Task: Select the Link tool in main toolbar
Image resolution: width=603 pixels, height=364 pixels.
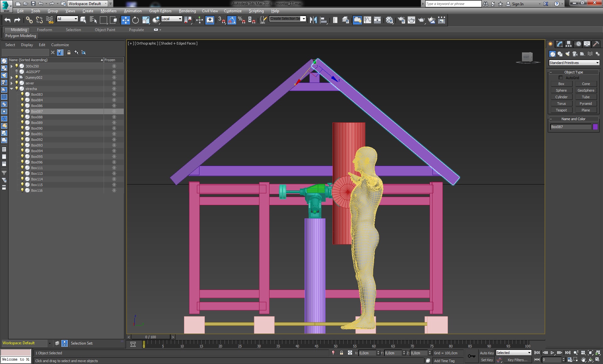Action: click(29, 20)
